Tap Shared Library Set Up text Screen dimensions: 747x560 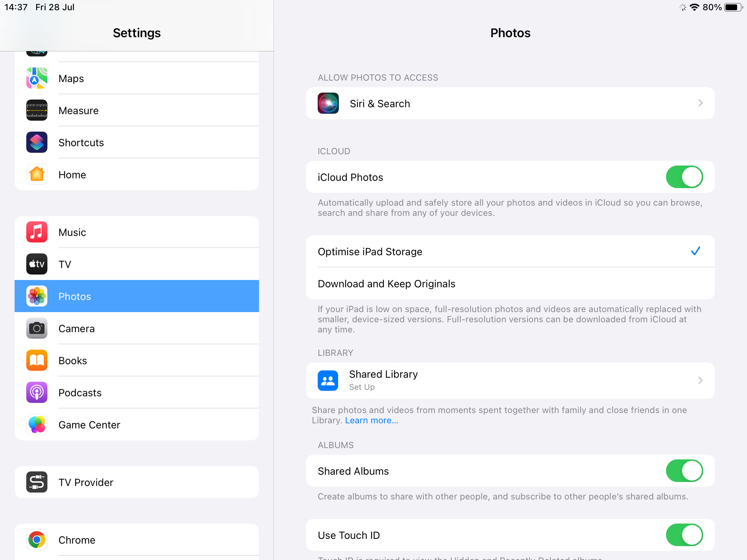tap(362, 387)
